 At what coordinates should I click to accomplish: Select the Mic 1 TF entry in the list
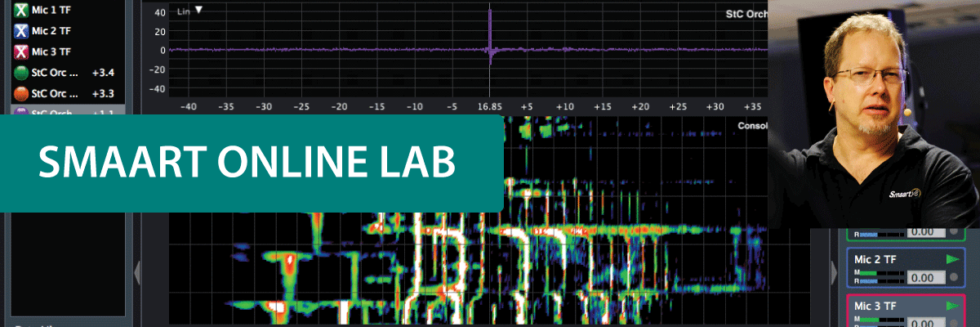click(x=68, y=11)
